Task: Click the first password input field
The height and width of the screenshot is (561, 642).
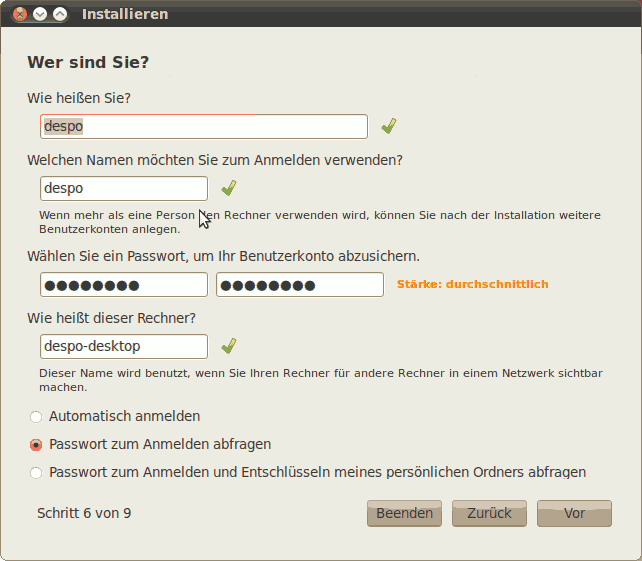Action: point(124,285)
